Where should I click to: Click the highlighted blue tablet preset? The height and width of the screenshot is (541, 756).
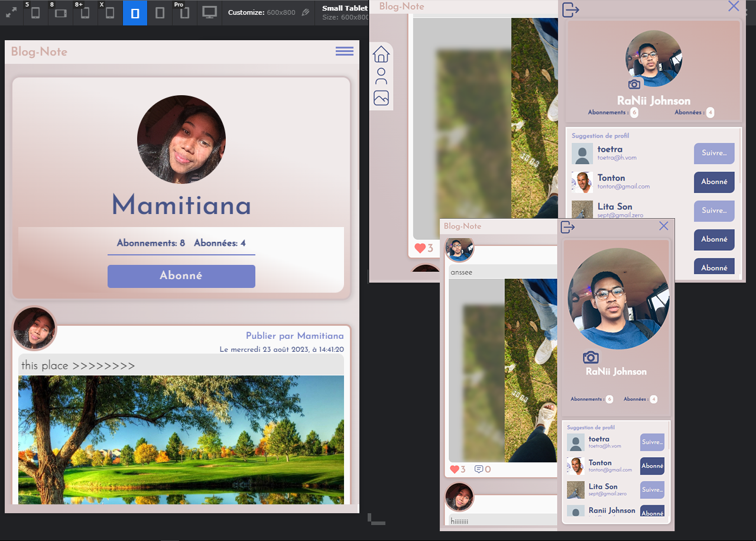[135, 12]
